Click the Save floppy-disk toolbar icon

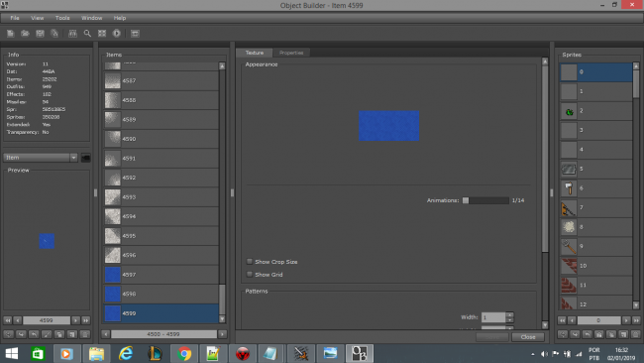pyautogui.click(x=40, y=34)
